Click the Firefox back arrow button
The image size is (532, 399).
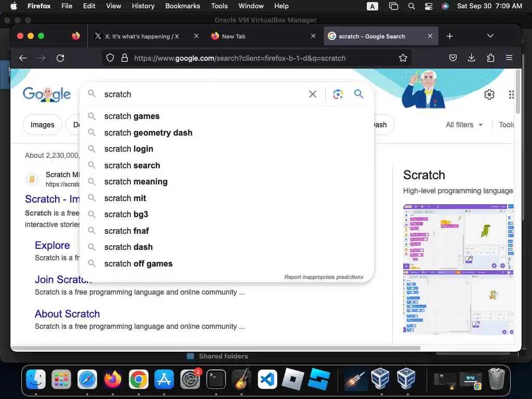coord(23,58)
